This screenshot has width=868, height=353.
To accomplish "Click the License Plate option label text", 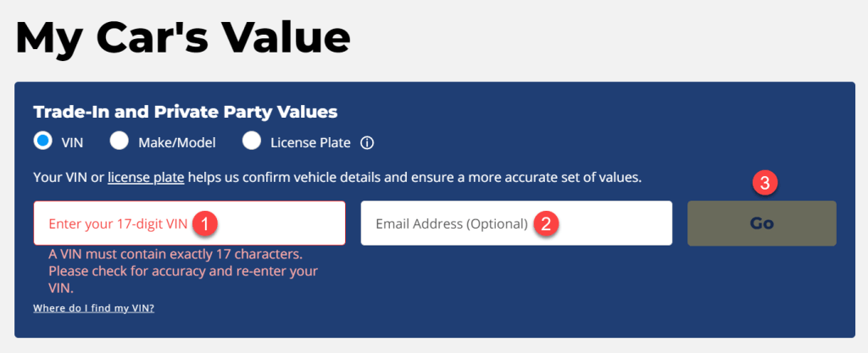I will [310, 143].
